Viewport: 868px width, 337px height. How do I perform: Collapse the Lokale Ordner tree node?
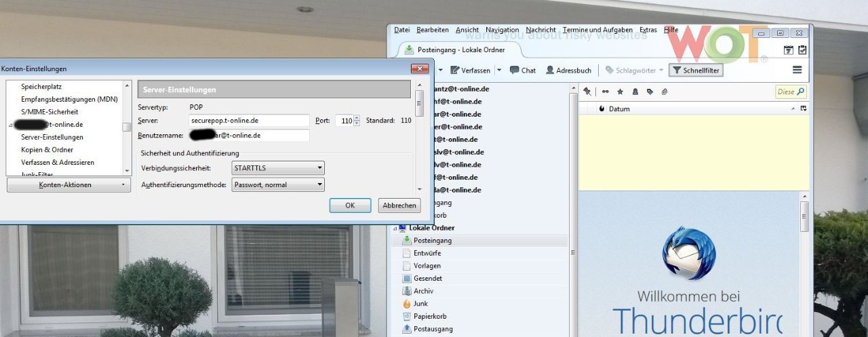(395, 229)
